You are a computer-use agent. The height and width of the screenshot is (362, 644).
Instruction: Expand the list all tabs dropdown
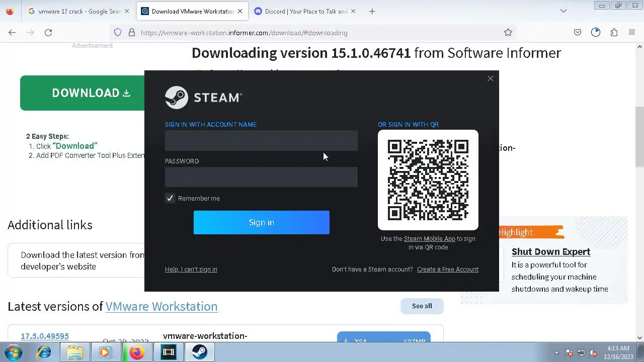pyautogui.click(x=563, y=11)
